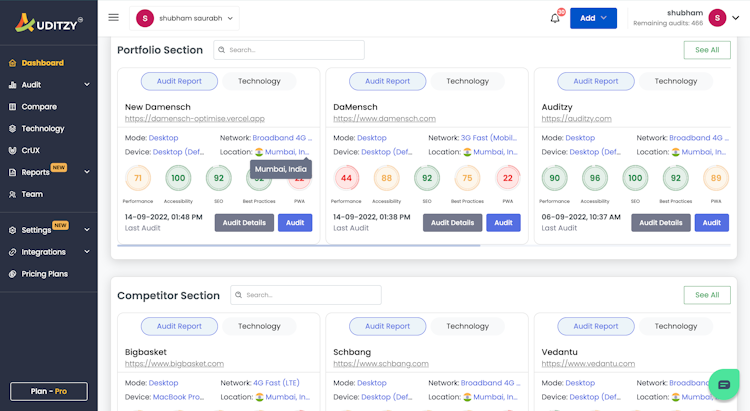Screen dimensions: 750x411
Task: Click the Reports document icon
Action: point(12,172)
